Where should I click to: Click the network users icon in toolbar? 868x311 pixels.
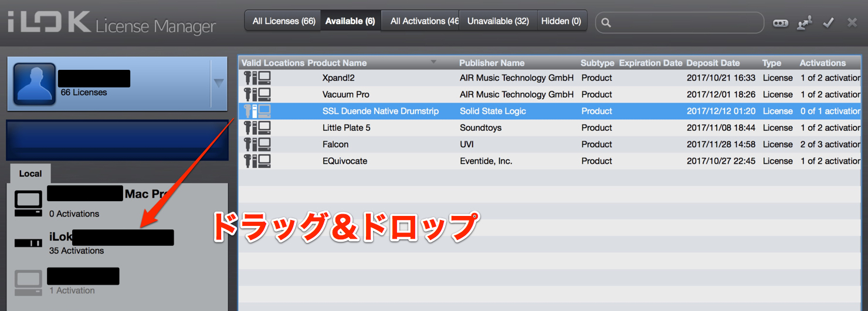pos(805,23)
